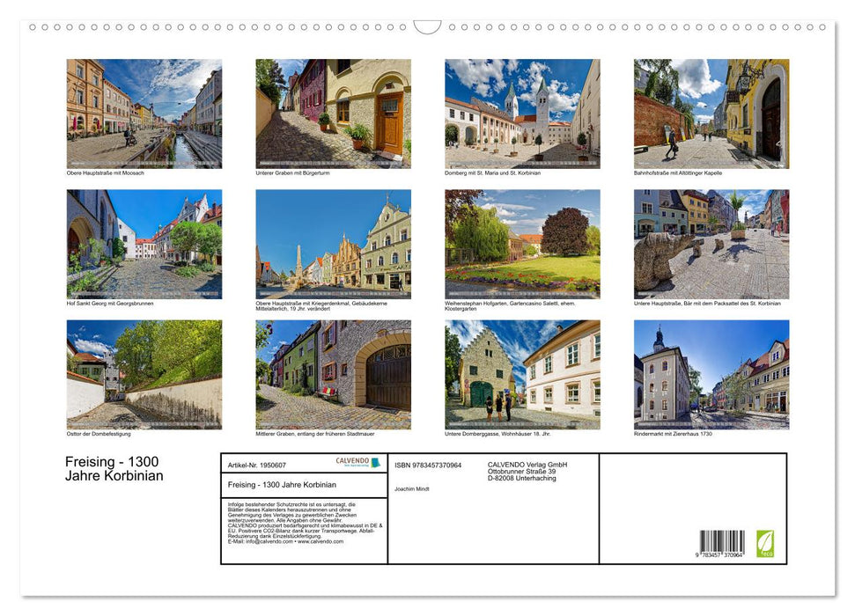Select the Weihenstephan Hofgarten thumbnail
This screenshot has height=616, width=855.
point(520,242)
